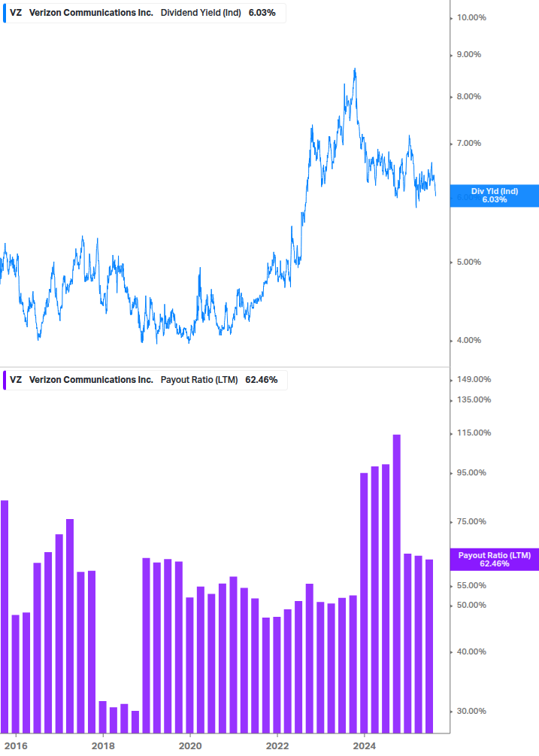Click the 2024 label on the time axis
Viewport: 539px width, 756px height.
pos(365,746)
